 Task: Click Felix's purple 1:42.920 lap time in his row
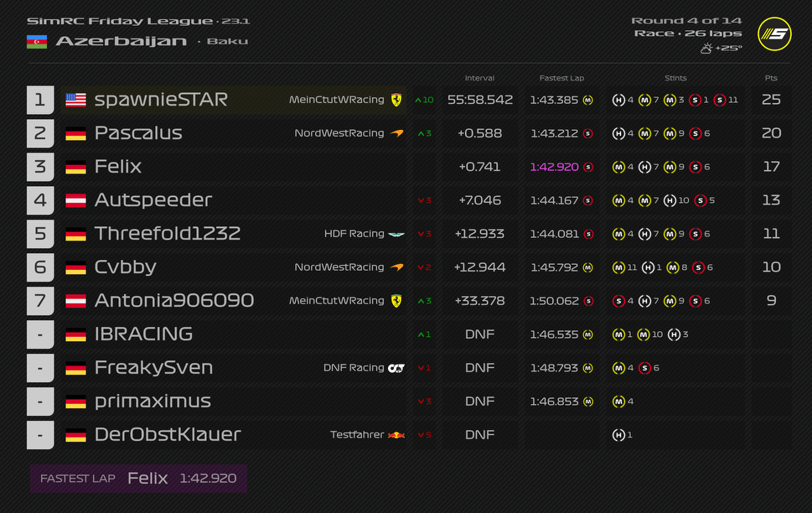(x=554, y=167)
